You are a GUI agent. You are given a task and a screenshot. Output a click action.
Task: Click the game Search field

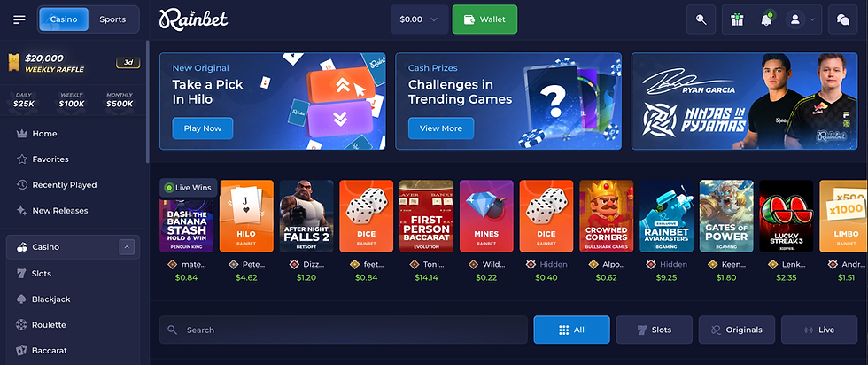[x=344, y=330]
